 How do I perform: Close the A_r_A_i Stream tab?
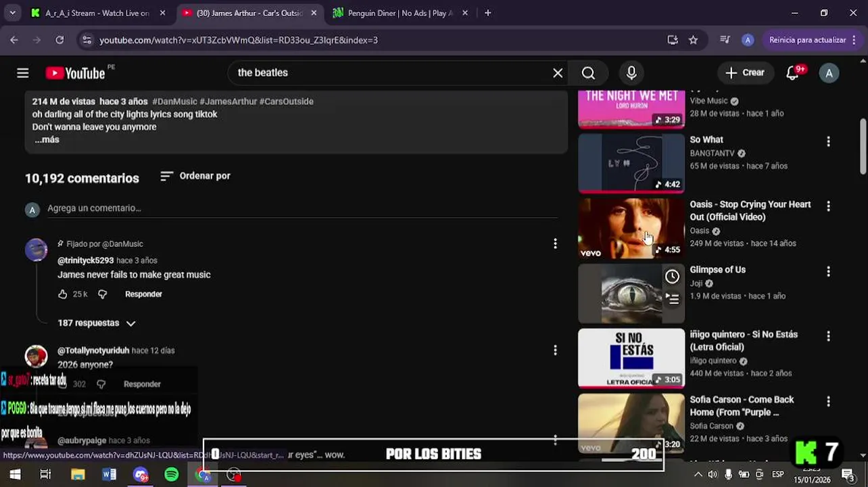tap(162, 13)
